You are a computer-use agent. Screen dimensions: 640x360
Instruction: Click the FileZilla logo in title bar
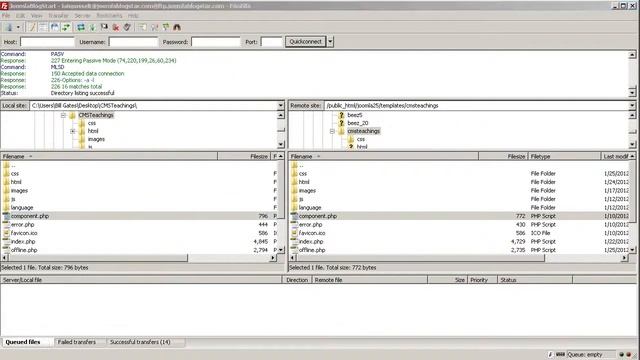tap(4, 6)
